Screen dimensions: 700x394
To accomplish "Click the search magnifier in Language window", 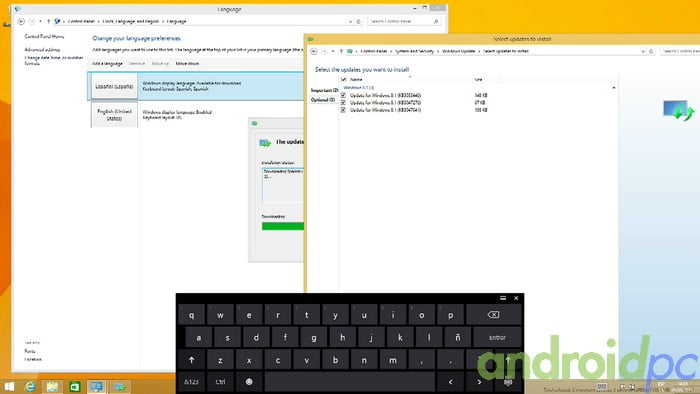I will click(x=436, y=21).
